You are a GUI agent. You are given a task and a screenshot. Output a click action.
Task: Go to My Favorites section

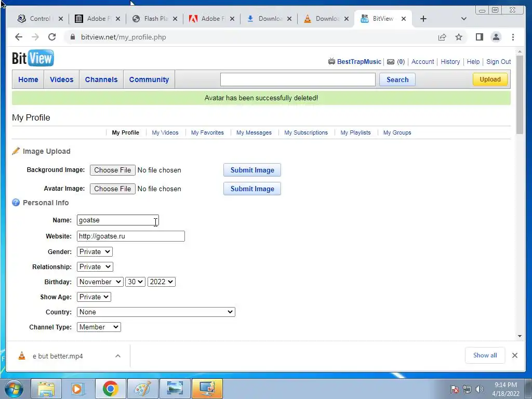207,132
